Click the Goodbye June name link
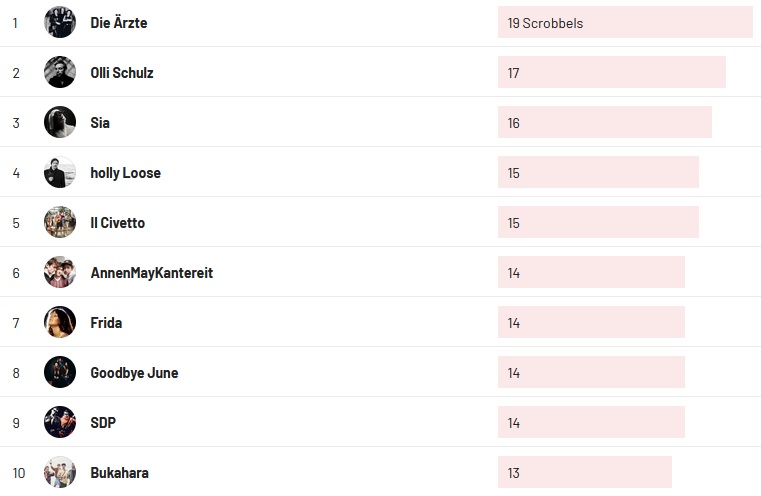 point(134,373)
